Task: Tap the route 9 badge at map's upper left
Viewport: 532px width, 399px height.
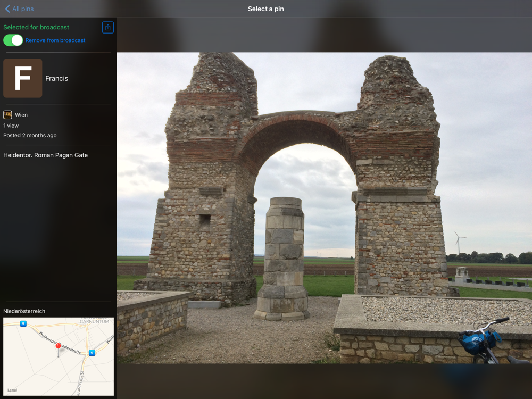Action: click(x=23, y=323)
